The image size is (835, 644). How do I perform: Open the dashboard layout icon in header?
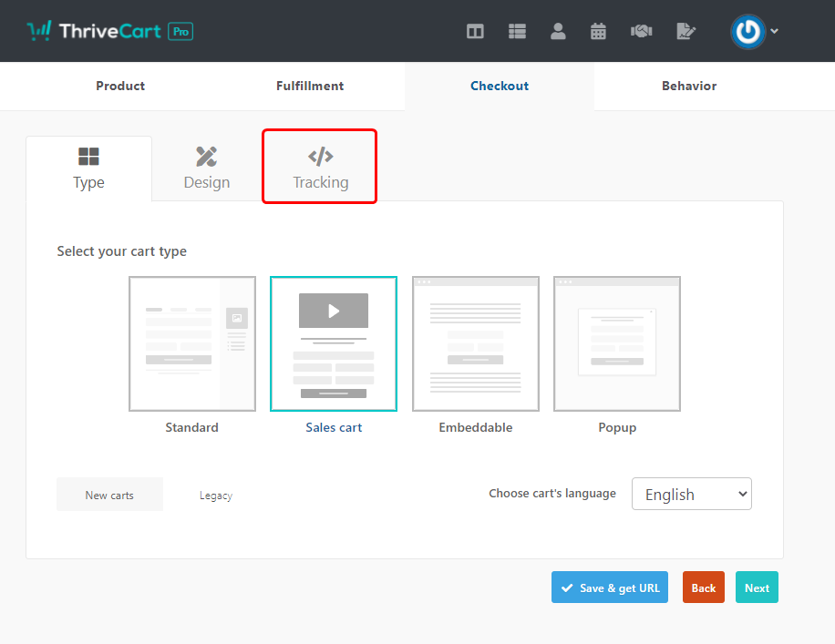(x=475, y=31)
